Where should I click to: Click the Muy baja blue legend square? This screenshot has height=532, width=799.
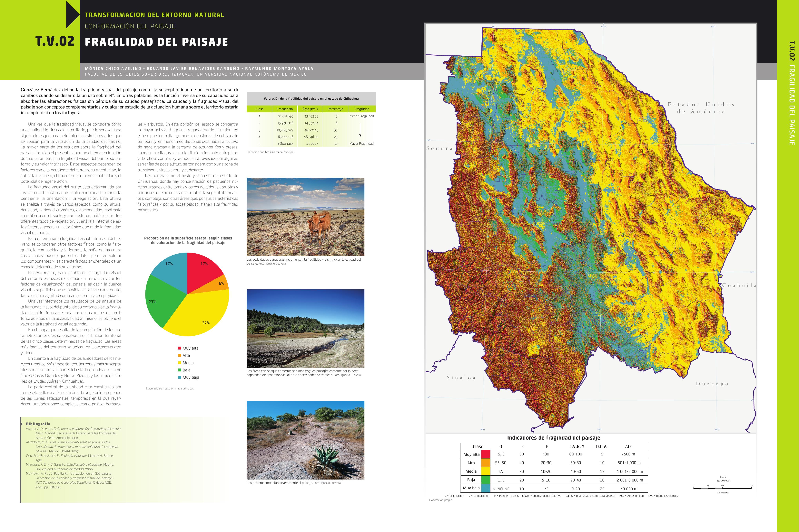pyautogui.click(x=180, y=377)
